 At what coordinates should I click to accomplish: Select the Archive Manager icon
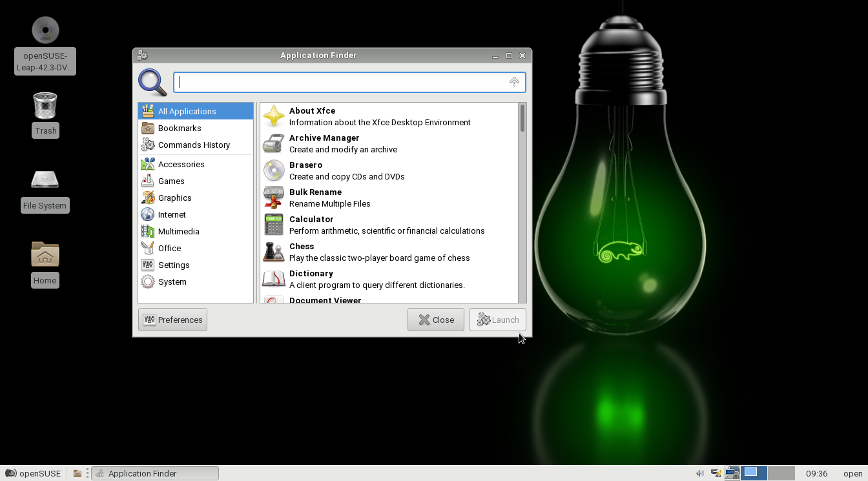(274, 143)
